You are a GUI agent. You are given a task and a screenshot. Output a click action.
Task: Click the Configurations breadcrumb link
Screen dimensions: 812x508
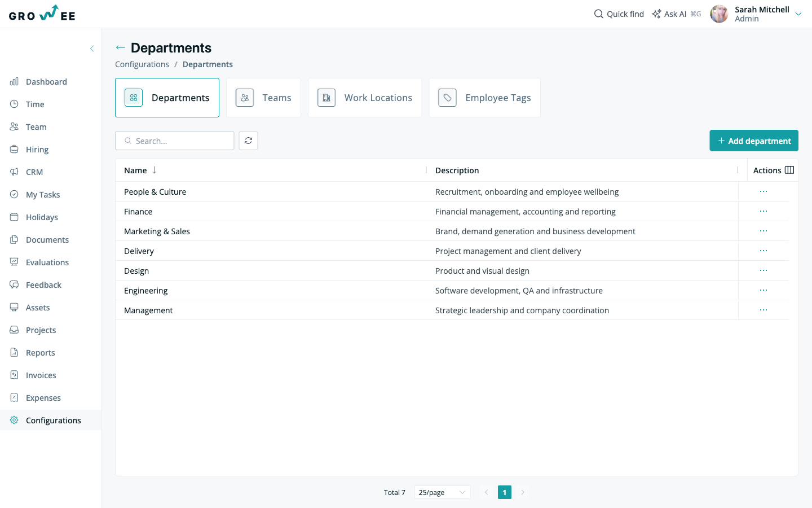[142, 64]
